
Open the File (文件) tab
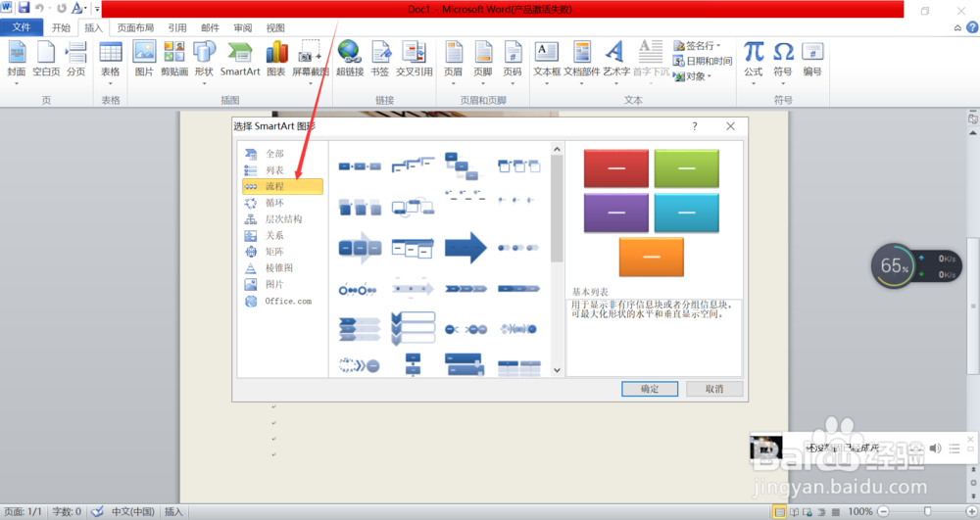tap(22, 27)
